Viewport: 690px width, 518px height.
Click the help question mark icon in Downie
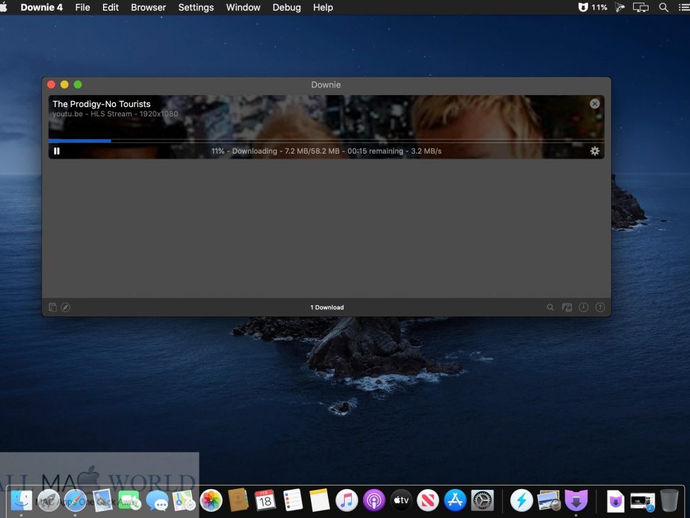coord(600,307)
